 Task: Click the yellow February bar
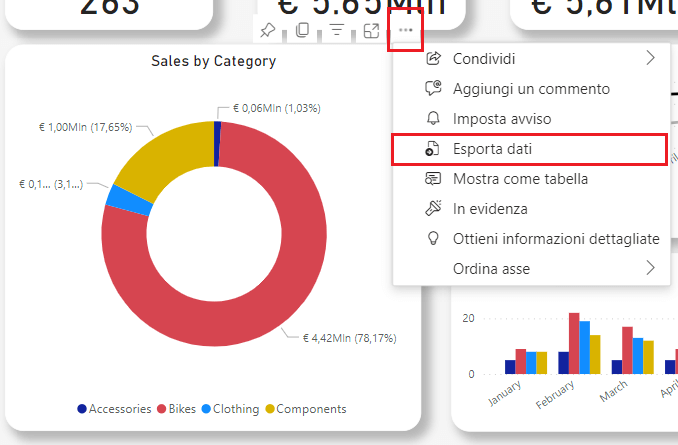pos(595,355)
